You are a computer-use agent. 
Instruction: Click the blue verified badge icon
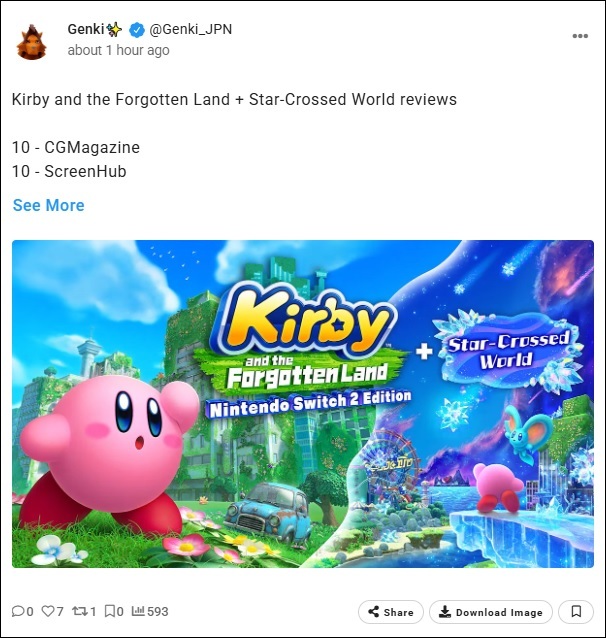coord(137,30)
